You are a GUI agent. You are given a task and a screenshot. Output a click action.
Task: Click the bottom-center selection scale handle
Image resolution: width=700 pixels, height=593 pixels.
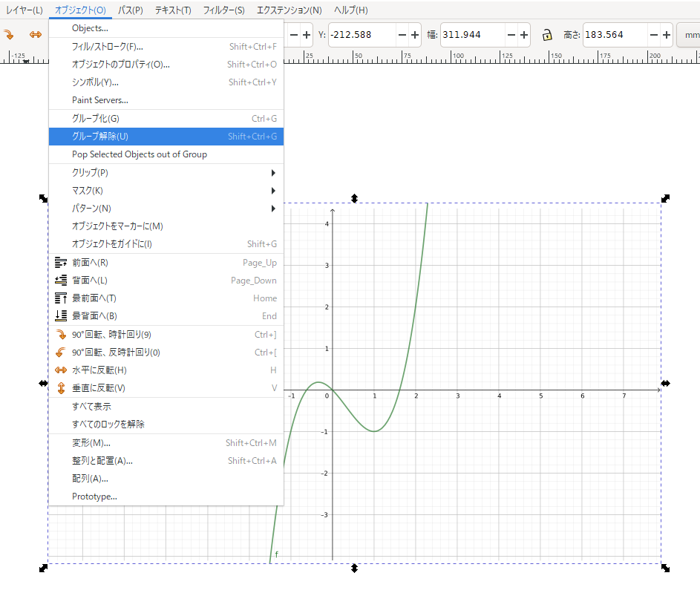click(355, 568)
